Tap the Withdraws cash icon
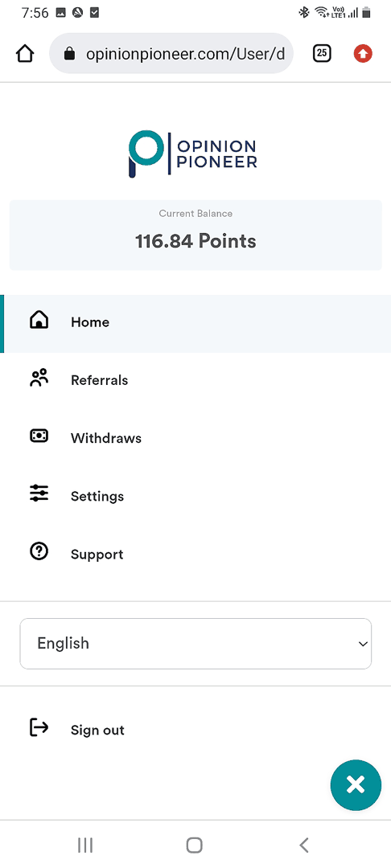Screen dimensions: 391x868 [39, 436]
